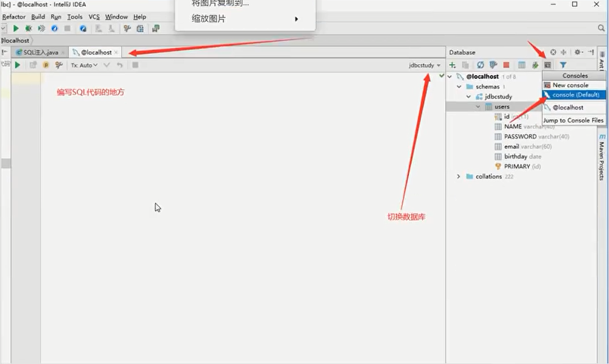Commit the transaction with the checkmark icon
This screenshot has width=609, height=364.
(106, 65)
